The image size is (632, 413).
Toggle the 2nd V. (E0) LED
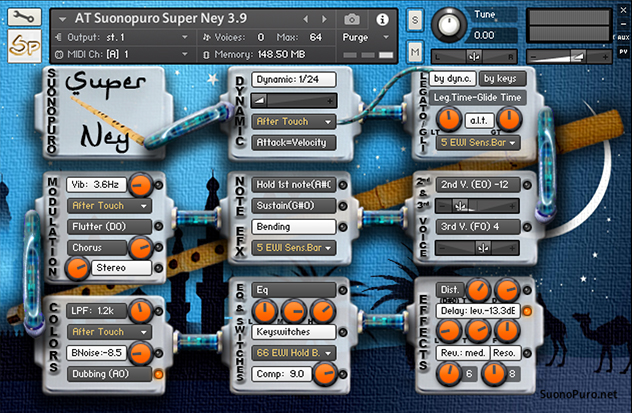coord(527,185)
